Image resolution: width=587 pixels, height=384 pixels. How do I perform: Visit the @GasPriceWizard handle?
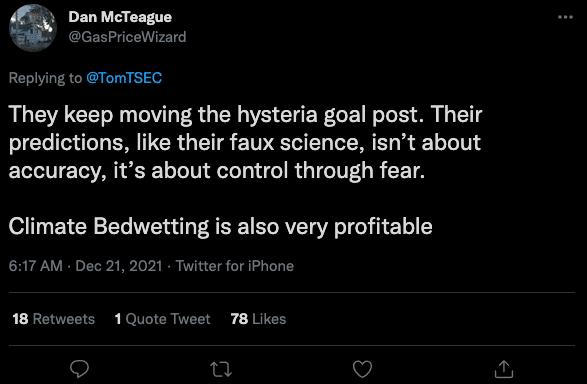click(127, 37)
